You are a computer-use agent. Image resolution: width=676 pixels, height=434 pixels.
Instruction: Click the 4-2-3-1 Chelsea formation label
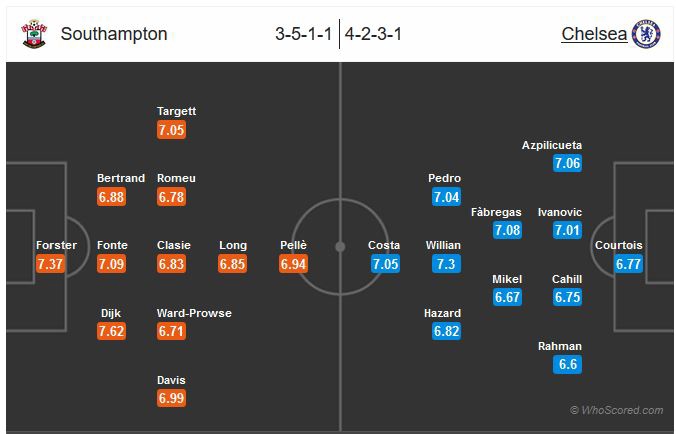pos(373,34)
